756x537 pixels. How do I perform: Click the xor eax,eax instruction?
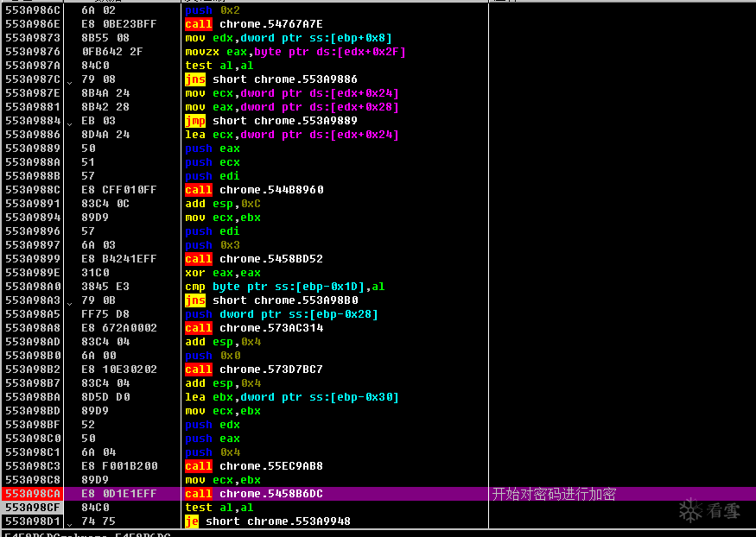pos(223,273)
